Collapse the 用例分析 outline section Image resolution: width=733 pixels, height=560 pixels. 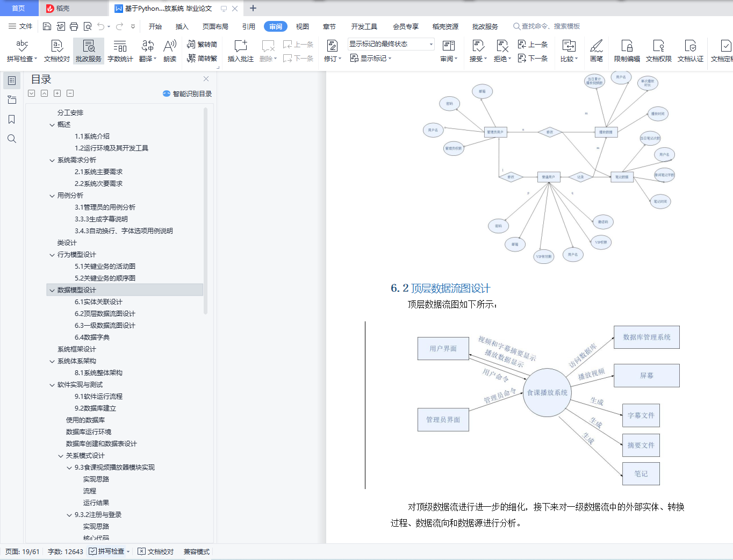[52, 196]
